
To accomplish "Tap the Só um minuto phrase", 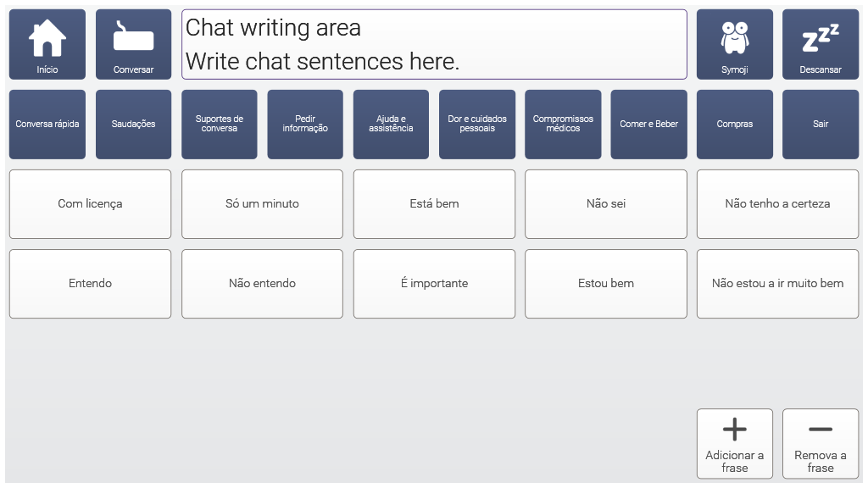I will point(262,204).
